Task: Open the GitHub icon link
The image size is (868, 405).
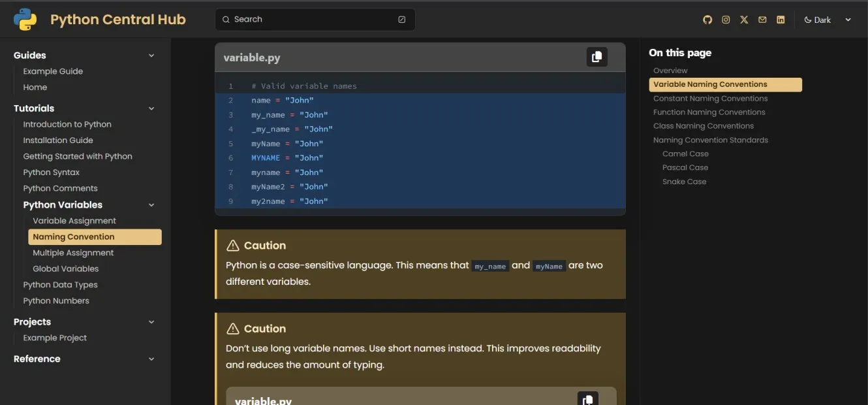Action: pos(707,20)
